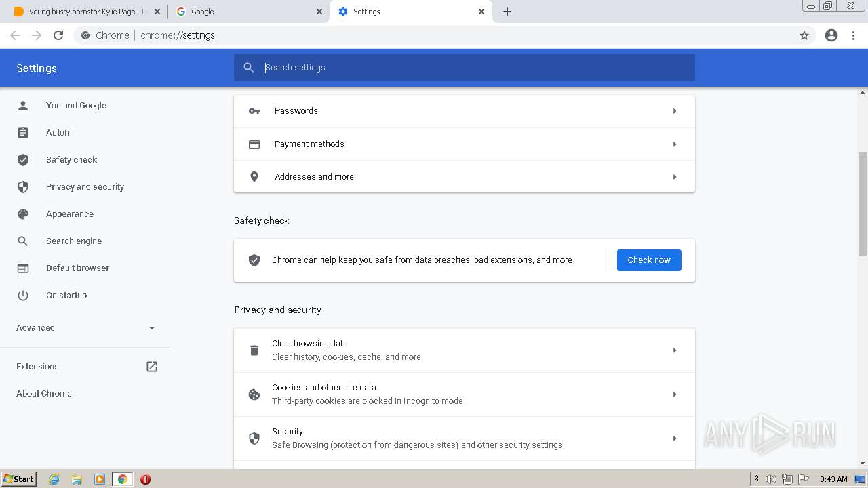Reload the settings page
The width and height of the screenshot is (868, 488).
pyautogui.click(x=58, y=35)
